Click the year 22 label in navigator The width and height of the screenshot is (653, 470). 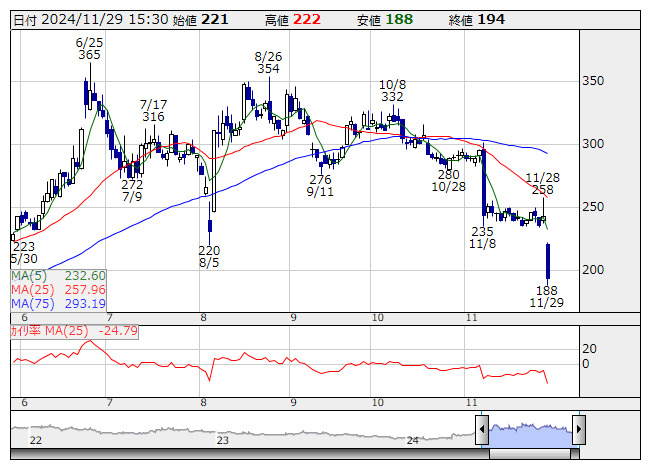[36, 440]
